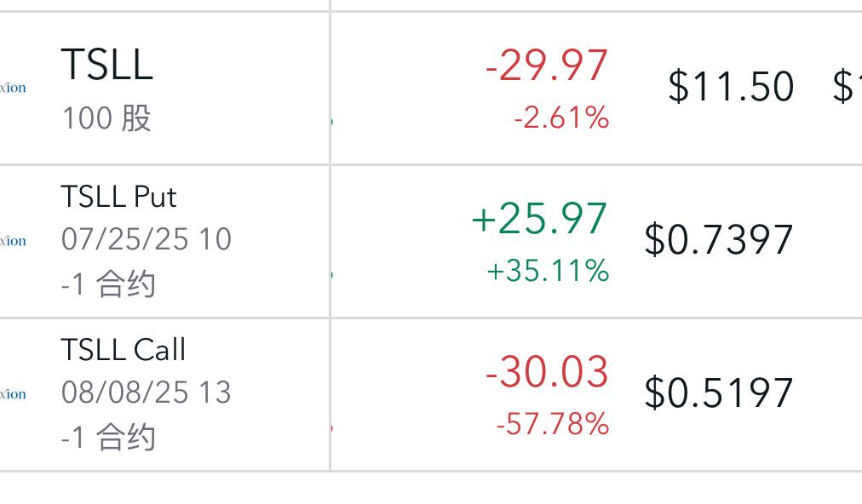Select the 100 股 share quantity
The height and width of the screenshot is (504, 862).
pyautogui.click(x=106, y=118)
